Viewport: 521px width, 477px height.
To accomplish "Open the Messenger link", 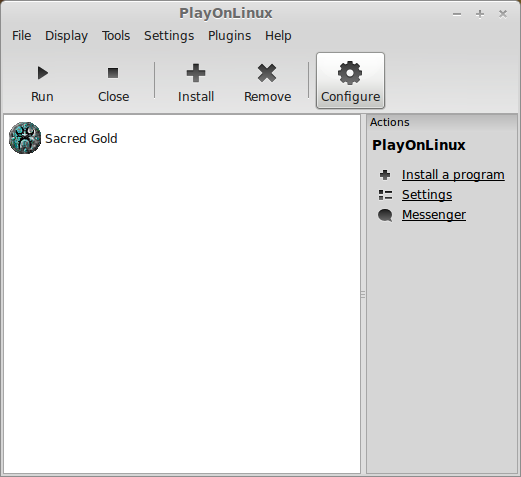I will click(434, 215).
